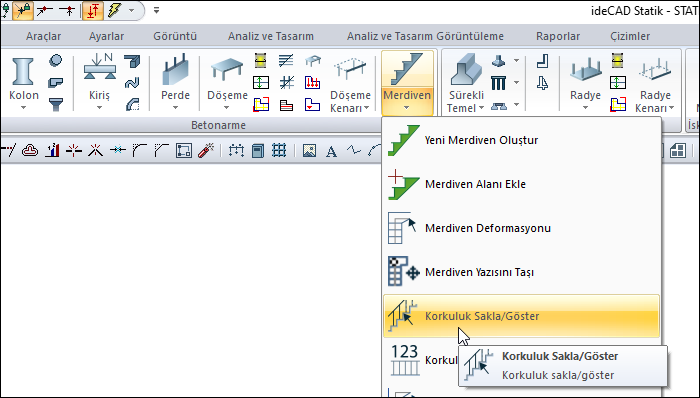Click the red revision cloud icon

coord(30,150)
